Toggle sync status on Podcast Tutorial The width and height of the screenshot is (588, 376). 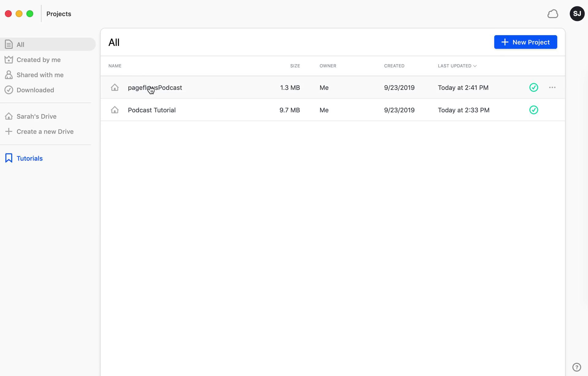534,110
